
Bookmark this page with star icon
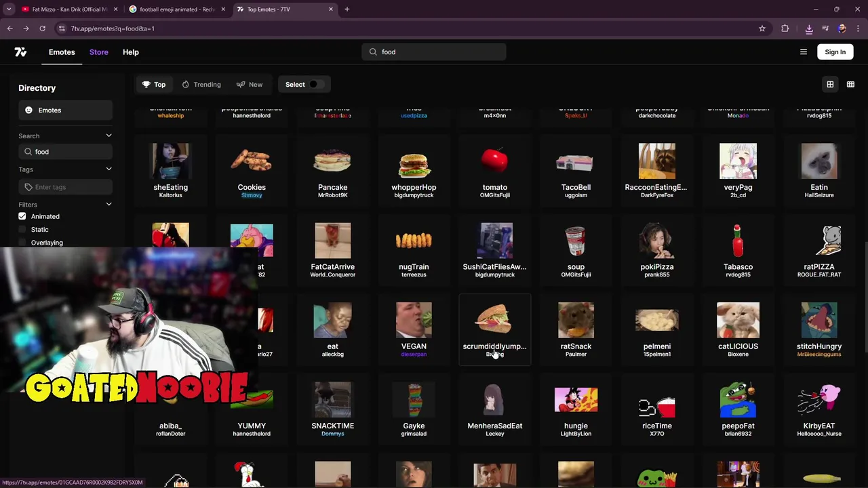tap(762, 28)
